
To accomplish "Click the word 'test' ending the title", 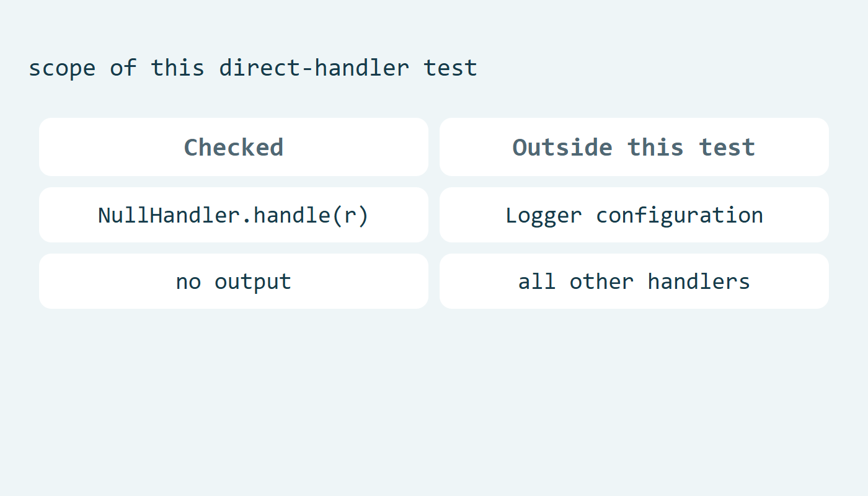I will (451, 68).
